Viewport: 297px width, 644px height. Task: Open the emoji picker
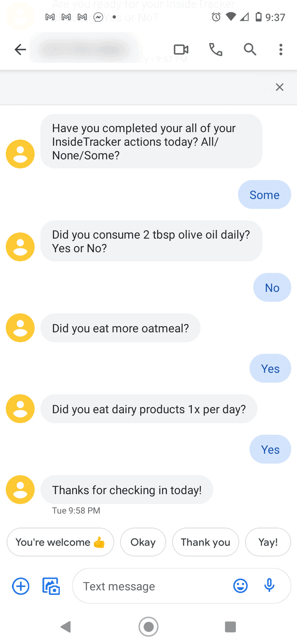click(x=240, y=586)
